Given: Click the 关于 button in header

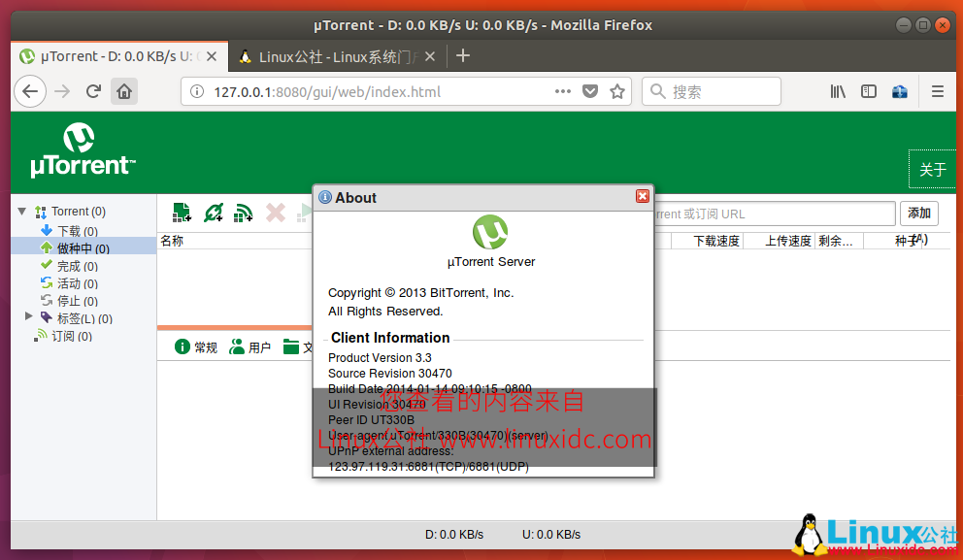Looking at the screenshot, I should tap(932, 169).
